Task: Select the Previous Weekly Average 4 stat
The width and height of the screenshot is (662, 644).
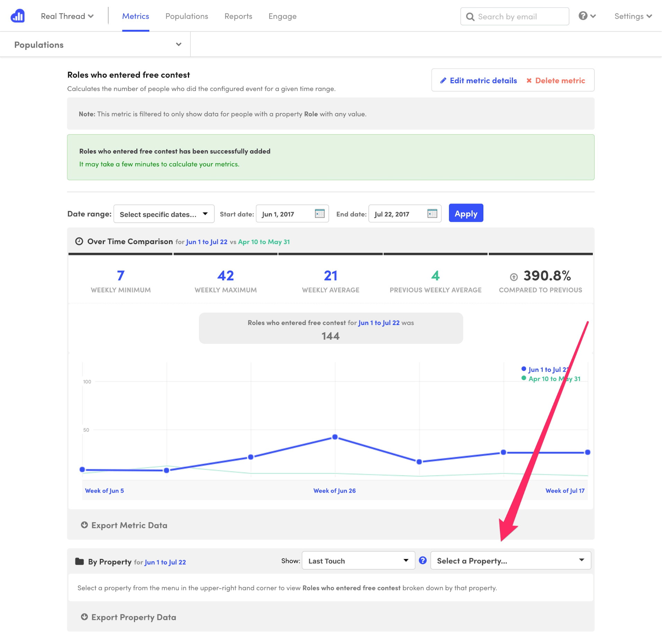Action: (x=436, y=281)
